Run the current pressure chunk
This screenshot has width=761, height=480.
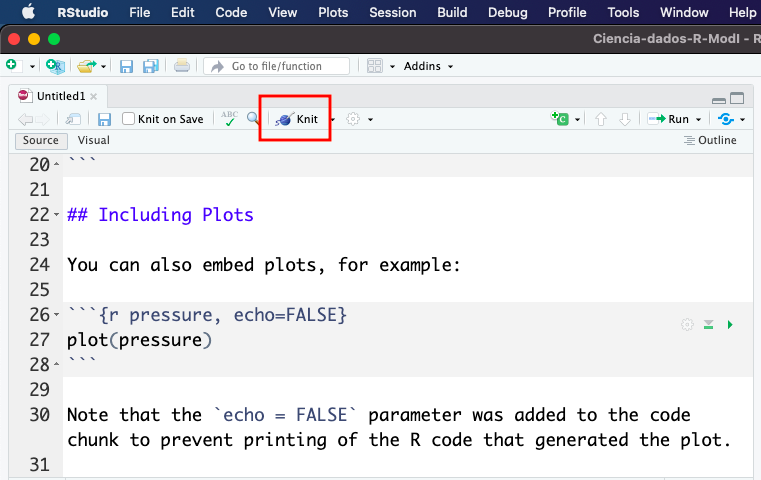tap(730, 324)
